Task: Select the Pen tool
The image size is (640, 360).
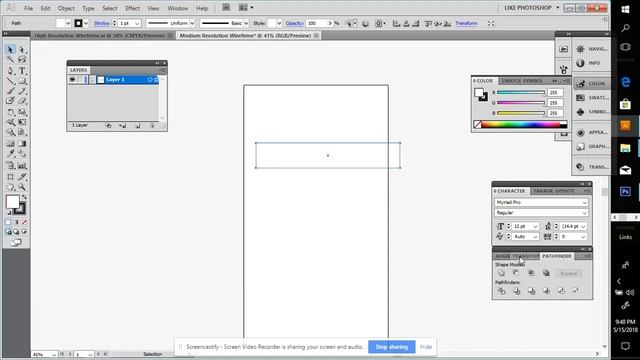Action: coord(10,71)
